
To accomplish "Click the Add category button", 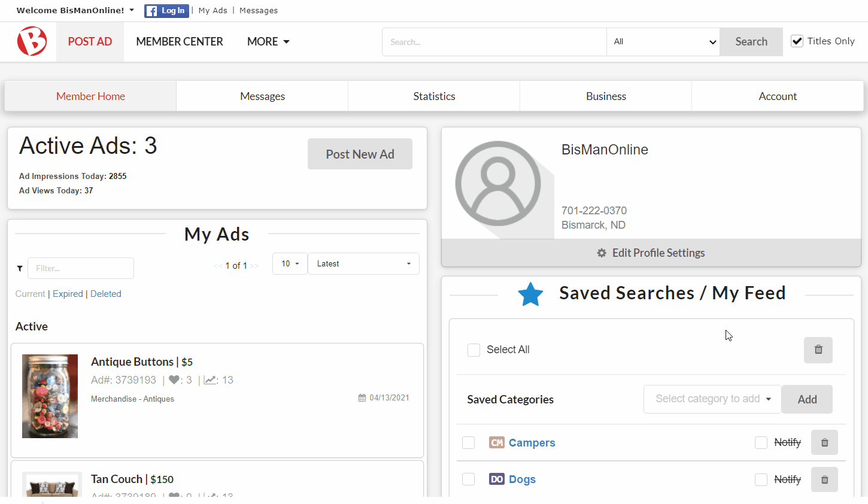I will tap(807, 399).
